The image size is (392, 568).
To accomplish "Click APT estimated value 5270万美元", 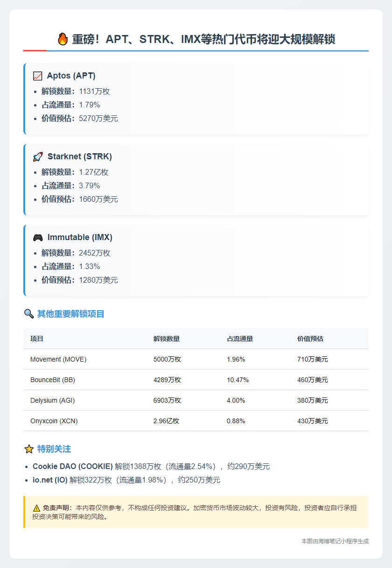I will (x=98, y=119).
